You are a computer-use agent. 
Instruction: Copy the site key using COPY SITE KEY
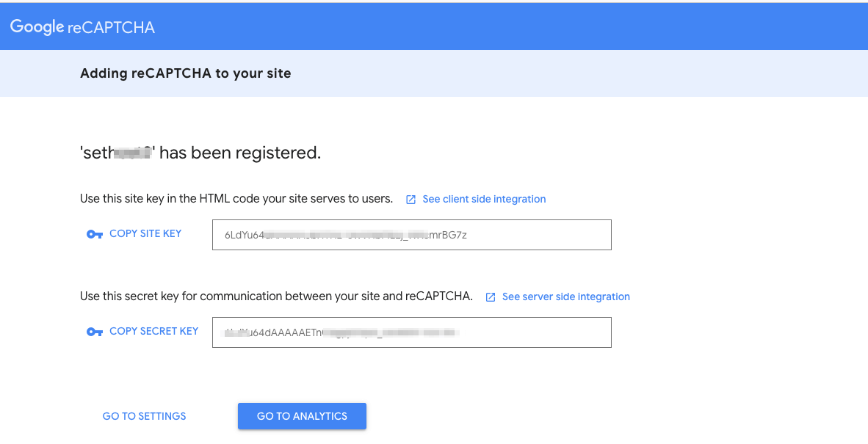[145, 233]
